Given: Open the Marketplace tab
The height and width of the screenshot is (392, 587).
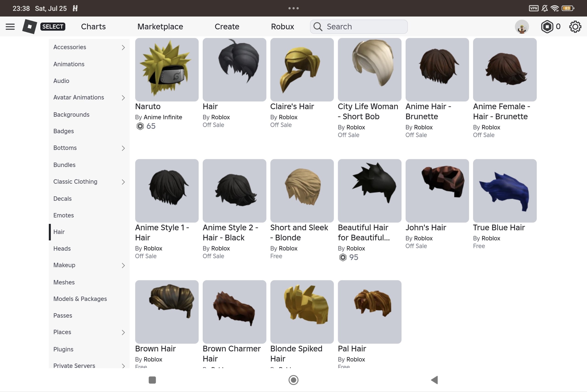Looking at the screenshot, I should (160, 27).
